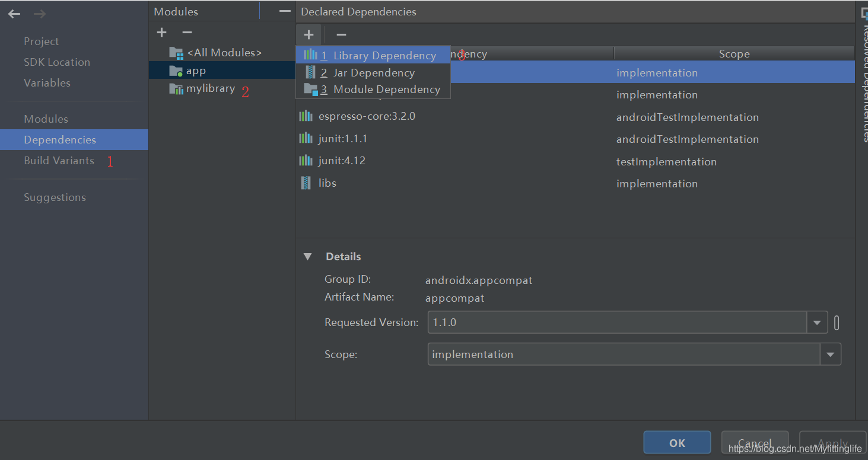
Task: Click androidTestImplementation scope of junit:1.1.1
Action: [687, 139]
